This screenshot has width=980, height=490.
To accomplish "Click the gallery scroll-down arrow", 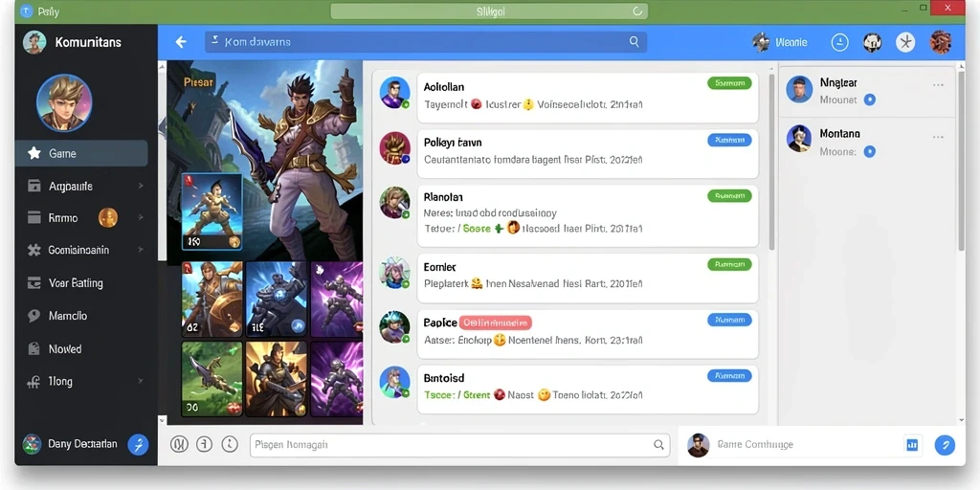I will [163, 421].
